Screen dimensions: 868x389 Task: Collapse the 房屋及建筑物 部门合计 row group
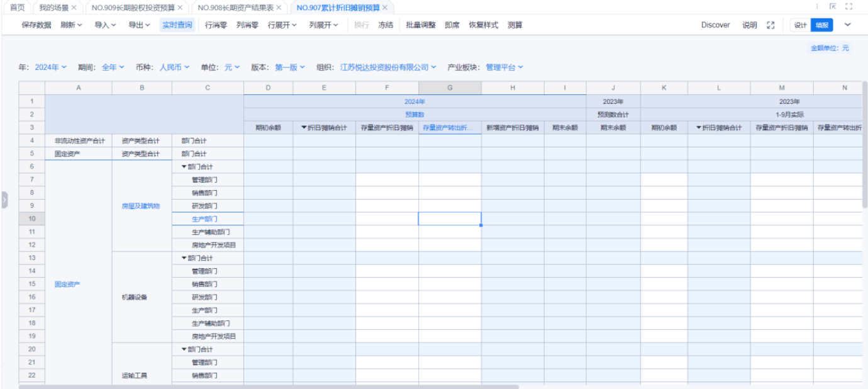[184, 167]
